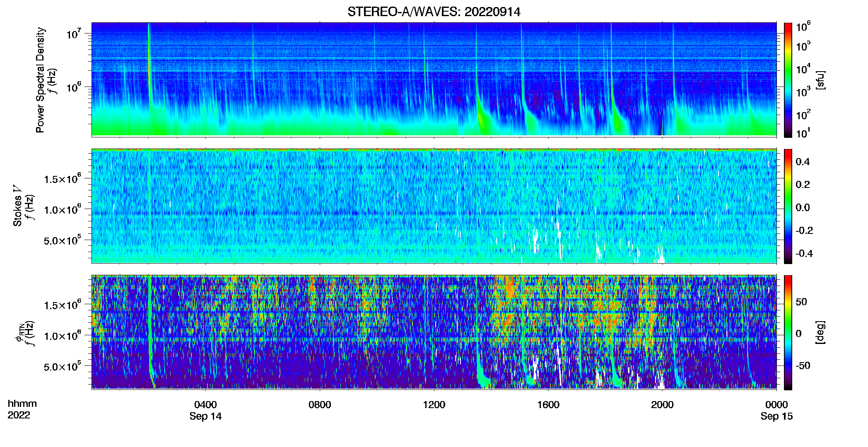Click the [sfu] units label
This screenshot has height=447, width=868.
click(x=820, y=80)
